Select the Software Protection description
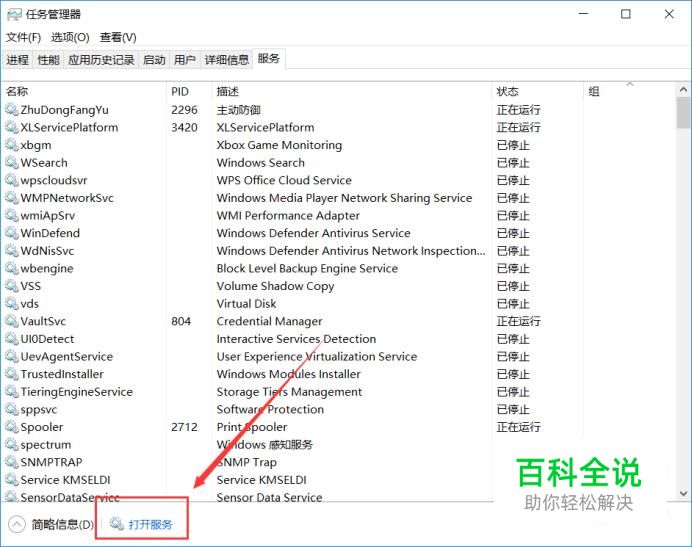The image size is (692, 547). [x=270, y=409]
